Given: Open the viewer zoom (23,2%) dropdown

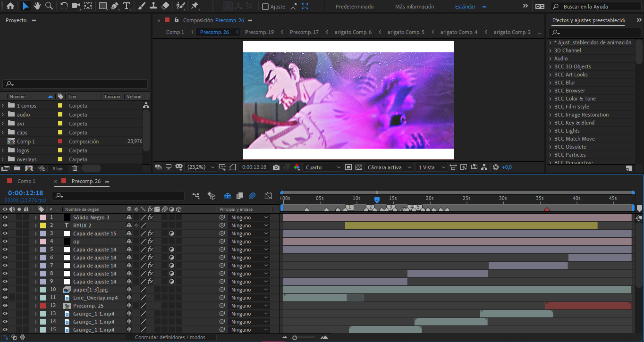Looking at the screenshot, I should tap(201, 167).
